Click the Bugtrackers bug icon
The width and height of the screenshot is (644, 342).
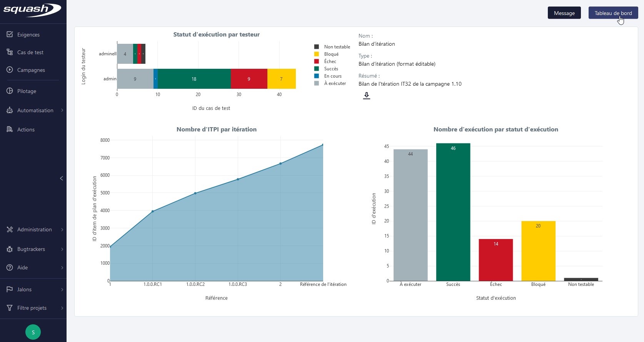(x=10, y=249)
